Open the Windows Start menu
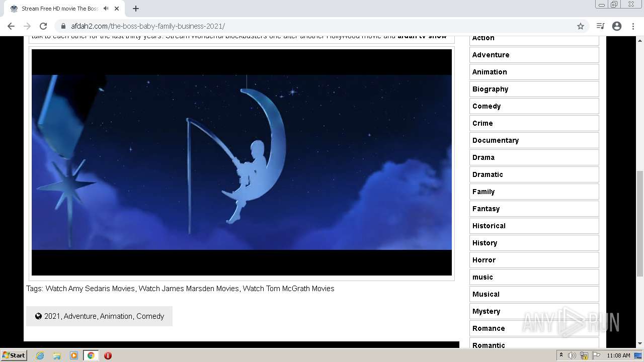The image size is (644, 362). (x=14, y=355)
